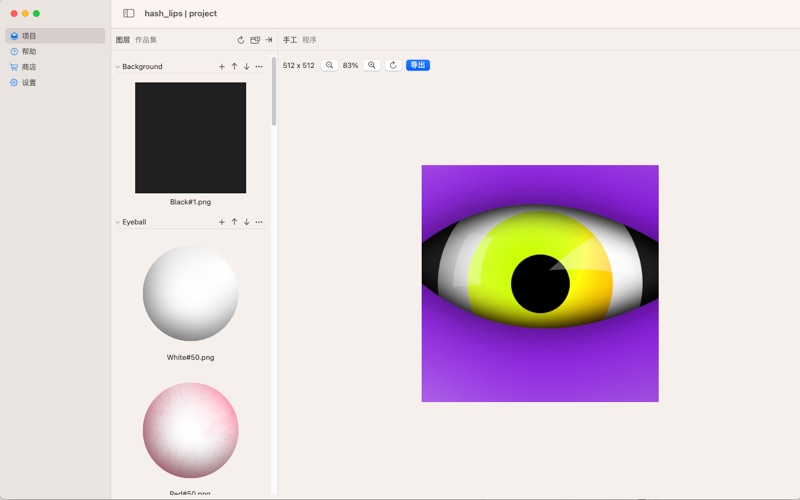Open 帮助 in the sidebar

(29, 51)
